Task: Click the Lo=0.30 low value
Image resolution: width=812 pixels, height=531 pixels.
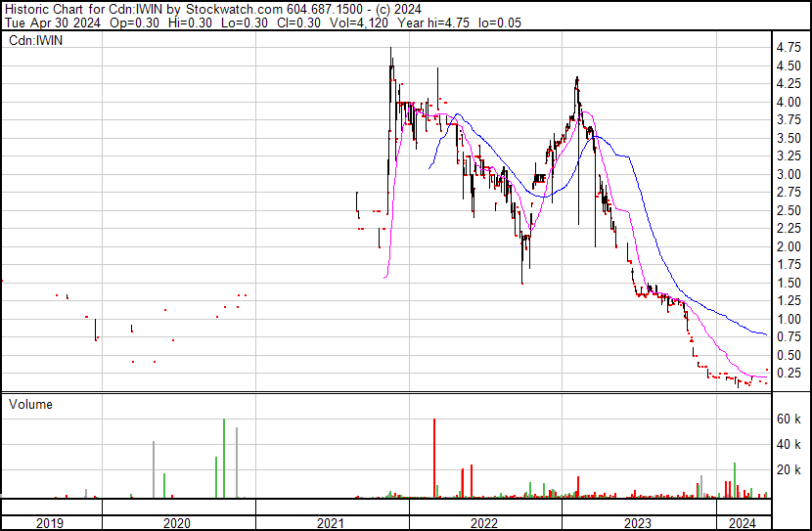Action: [245, 22]
